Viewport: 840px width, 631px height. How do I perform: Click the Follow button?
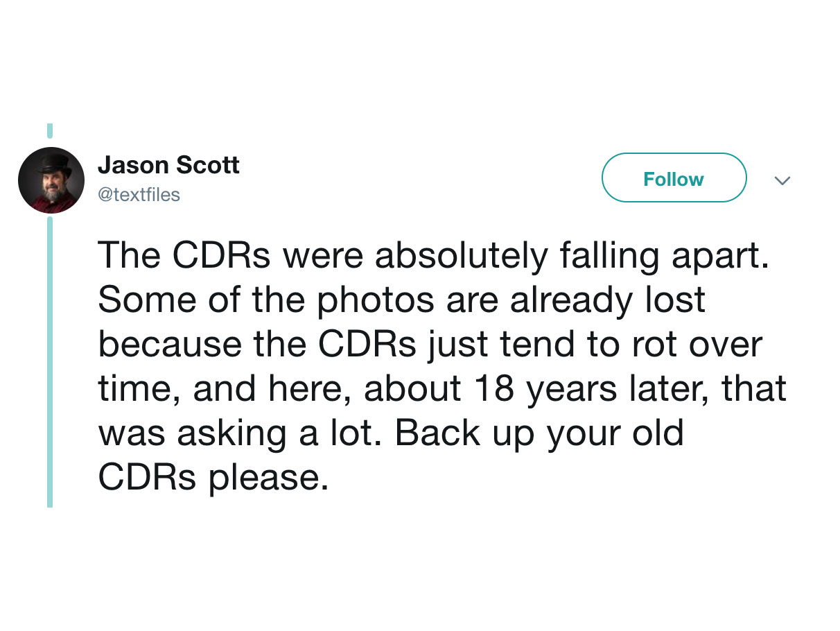point(673,178)
